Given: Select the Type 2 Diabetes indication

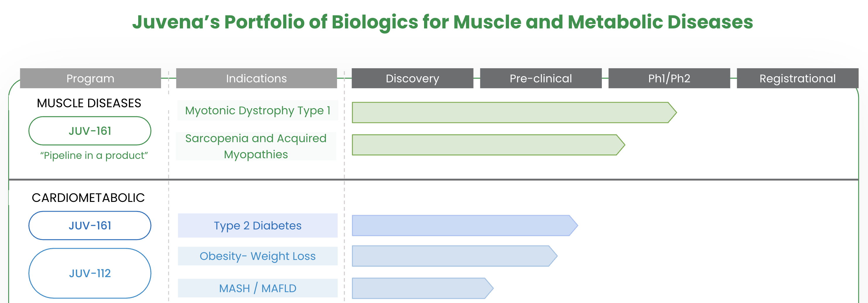Looking at the screenshot, I should coord(257,225).
